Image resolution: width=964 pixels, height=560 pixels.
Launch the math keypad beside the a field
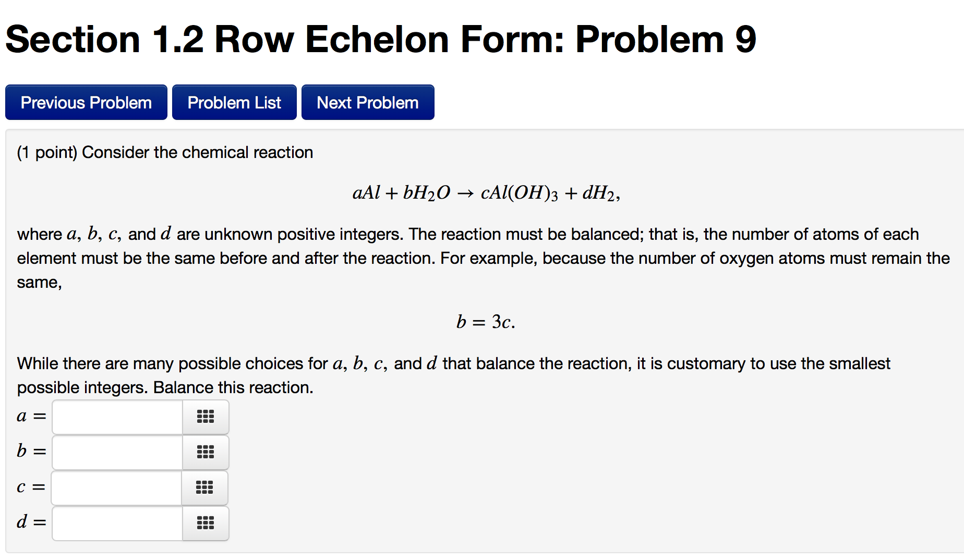pyautogui.click(x=205, y=417)
